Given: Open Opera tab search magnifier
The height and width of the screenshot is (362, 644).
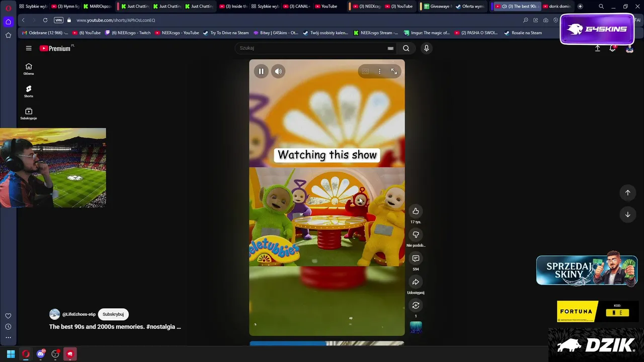Looking at the screenshot, I should (x=601, y=7).
